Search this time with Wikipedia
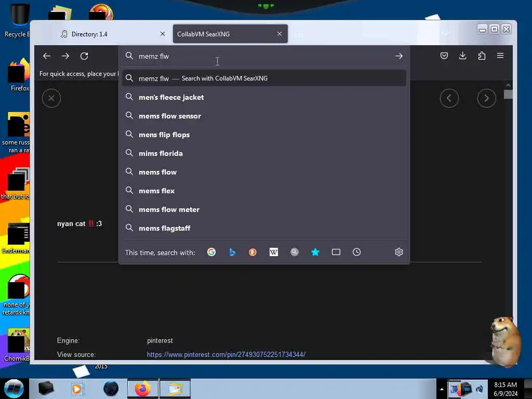This screenshot has height=399, width=532. pyautogui.click(x=273, y=252)
